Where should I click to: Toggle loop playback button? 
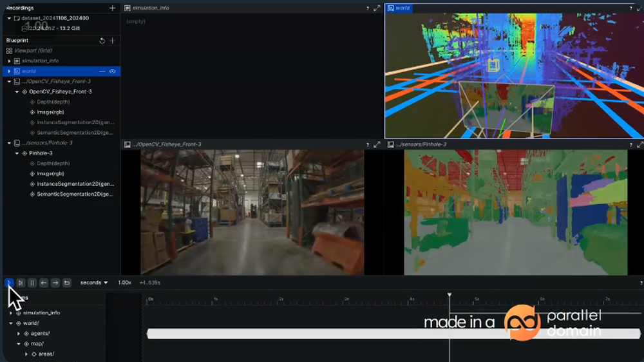click(x=66, y=283)
